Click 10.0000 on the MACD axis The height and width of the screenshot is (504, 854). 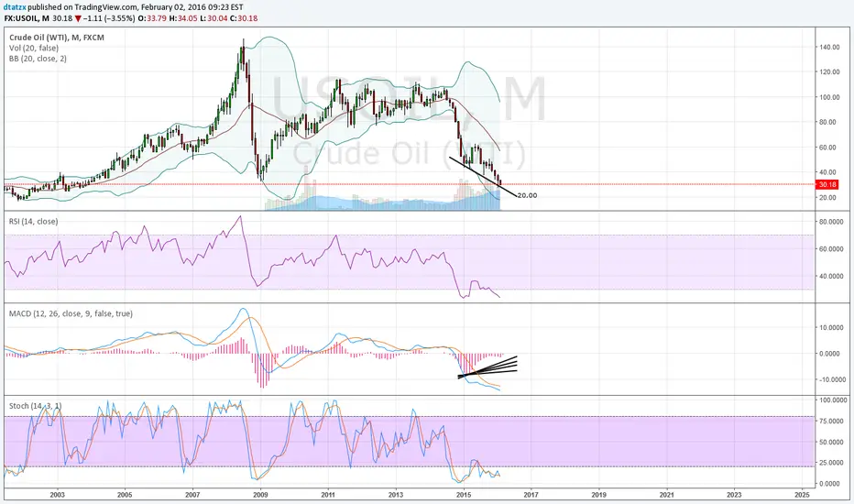click(831, 327)
